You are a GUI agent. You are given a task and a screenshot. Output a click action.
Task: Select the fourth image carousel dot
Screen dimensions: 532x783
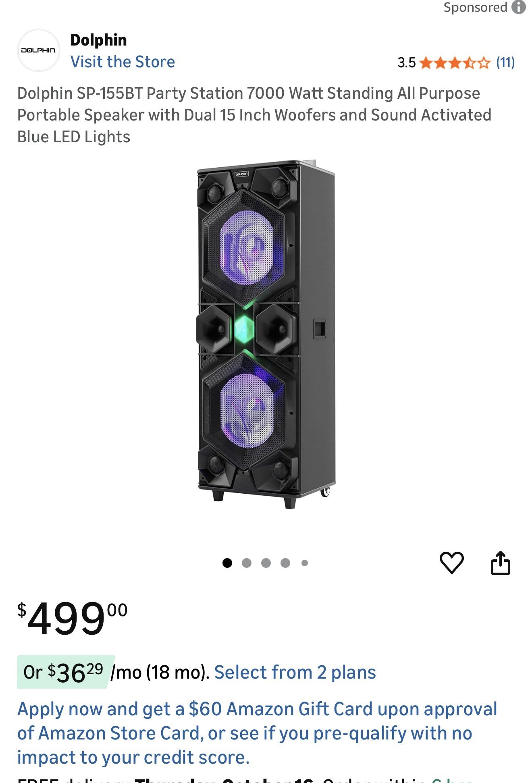[x=285, y=563]
